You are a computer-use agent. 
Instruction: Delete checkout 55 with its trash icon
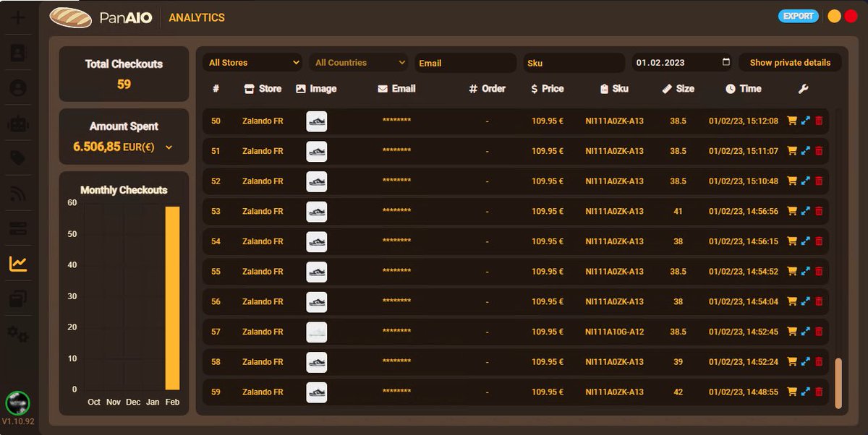click(819, 272)
